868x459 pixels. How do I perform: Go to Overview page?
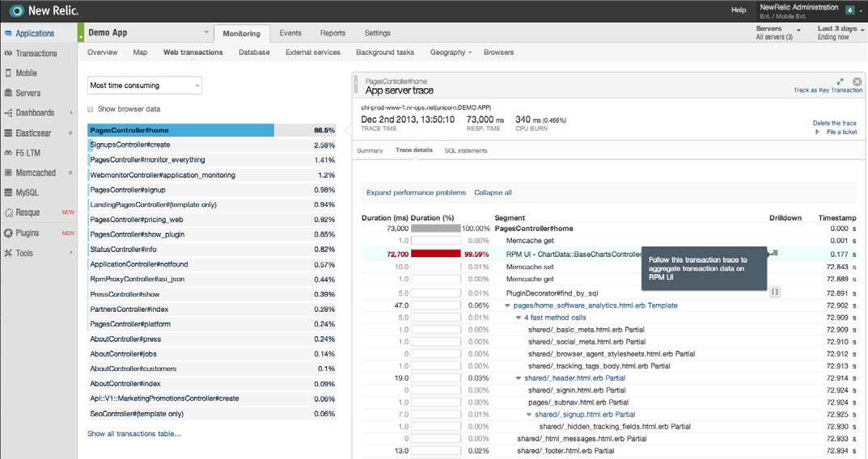(x=103, y=52)
